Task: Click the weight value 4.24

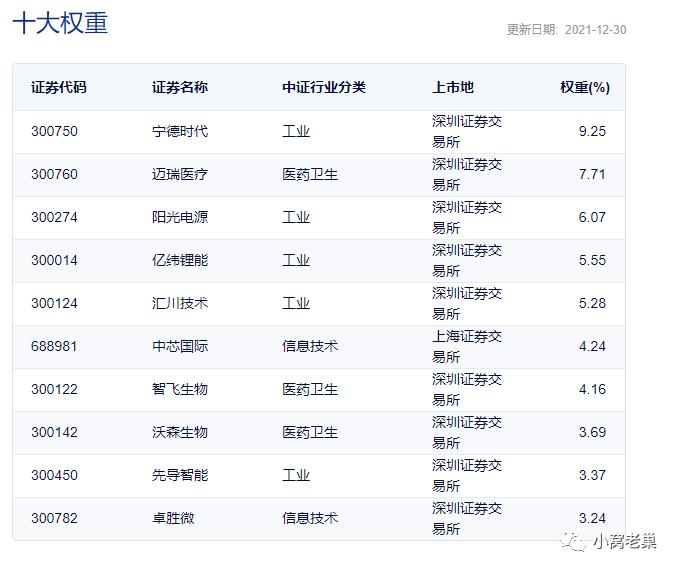Action: pyautogui.click(x=592, y=346)
